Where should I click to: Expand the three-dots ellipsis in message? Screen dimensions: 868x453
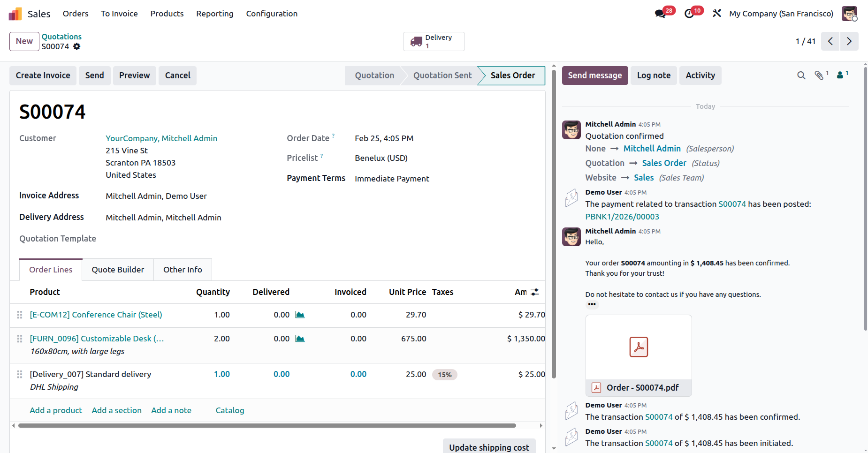[x=592, y=304]
